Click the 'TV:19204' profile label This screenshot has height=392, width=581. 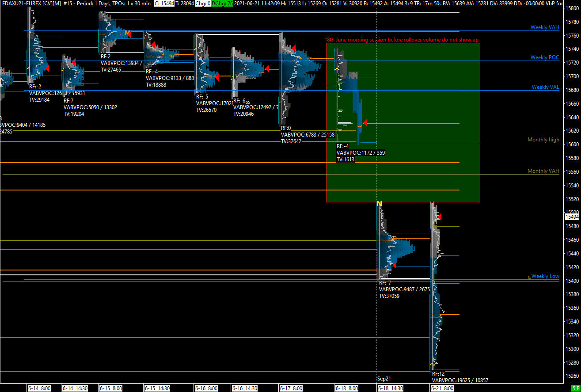coord(74,114)
